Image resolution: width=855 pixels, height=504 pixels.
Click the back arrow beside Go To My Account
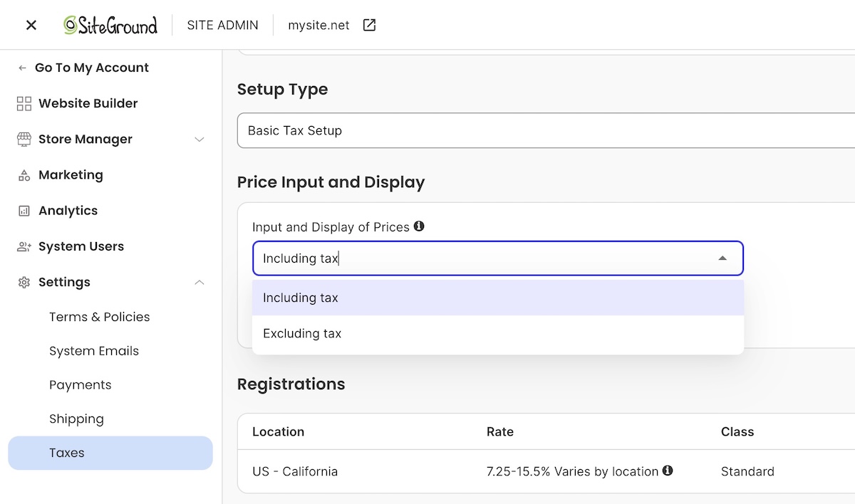[x=22, y=68]
